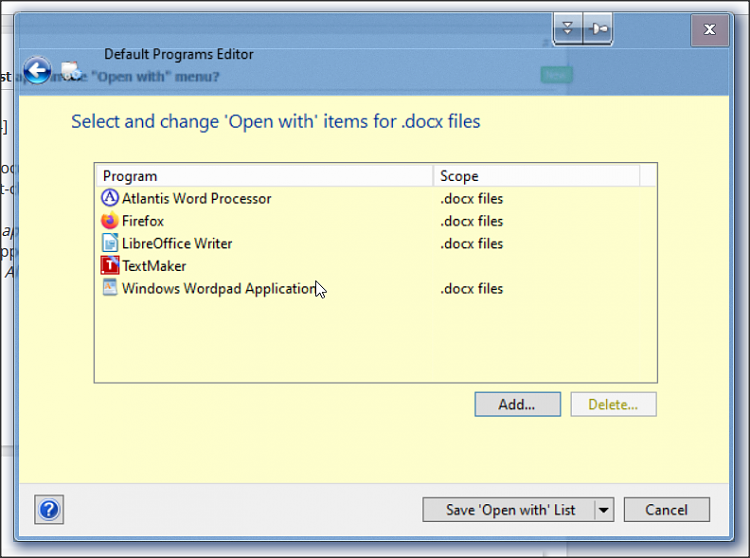This screenshot has width=750, height=558.
Task: Click the Add... button
Action: (x=518, y=405)
